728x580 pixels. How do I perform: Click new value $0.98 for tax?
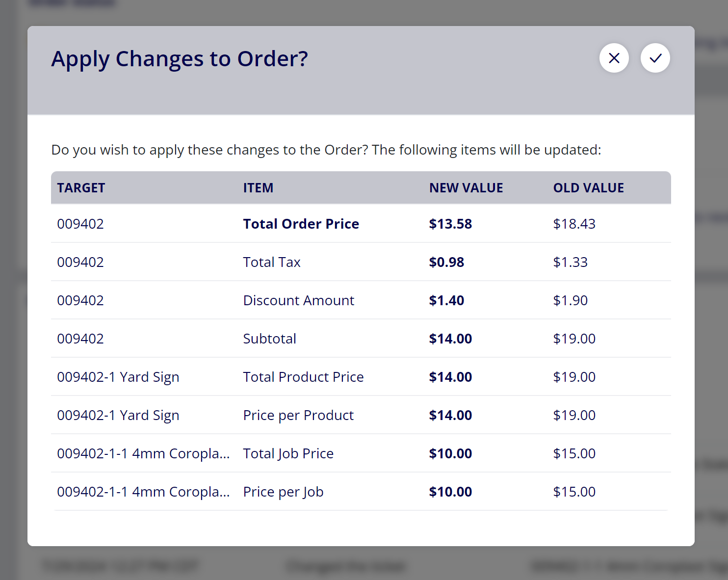tap(446, 262)
